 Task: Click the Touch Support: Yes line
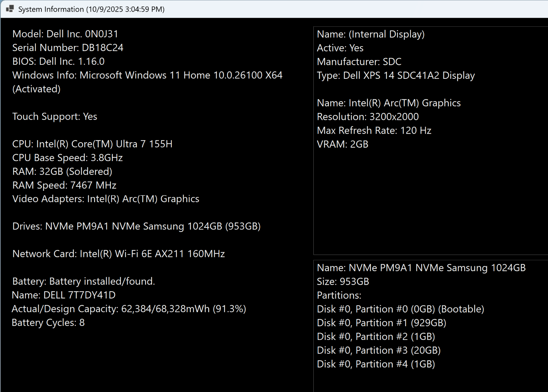click(x=54, y=117)
